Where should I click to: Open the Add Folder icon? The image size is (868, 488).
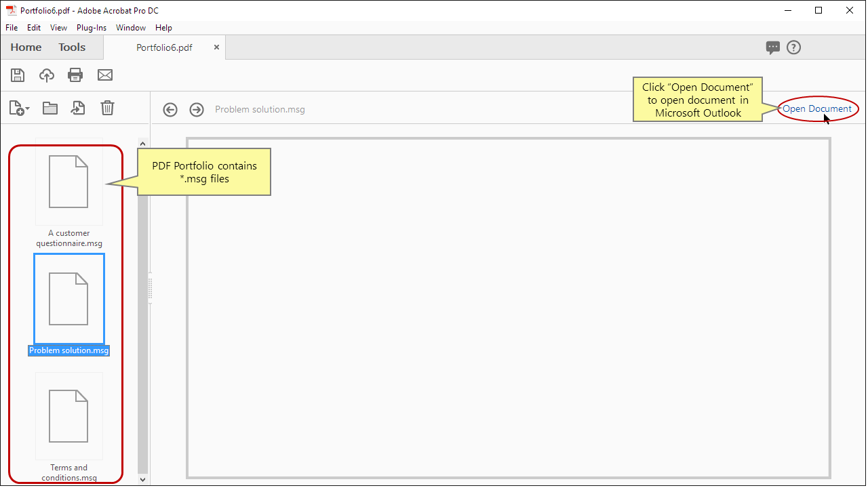pyautogui.click(x=50, y=108)
